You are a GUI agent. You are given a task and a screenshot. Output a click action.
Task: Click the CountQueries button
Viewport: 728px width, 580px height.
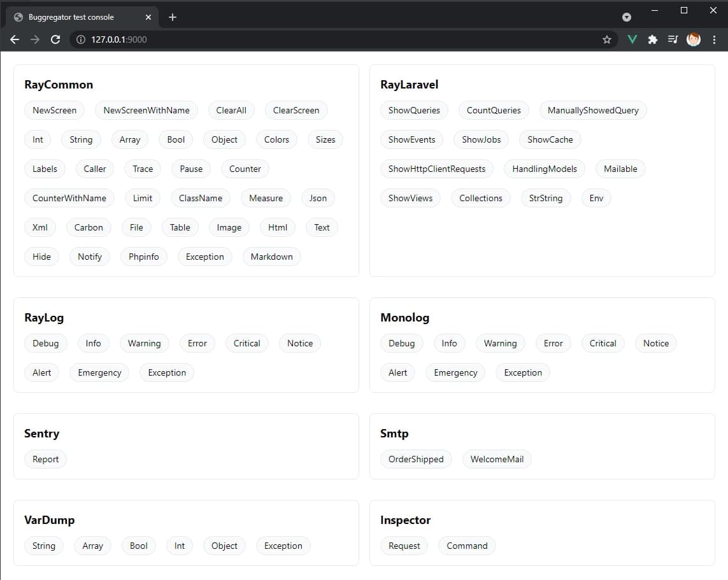coord(494,110)
